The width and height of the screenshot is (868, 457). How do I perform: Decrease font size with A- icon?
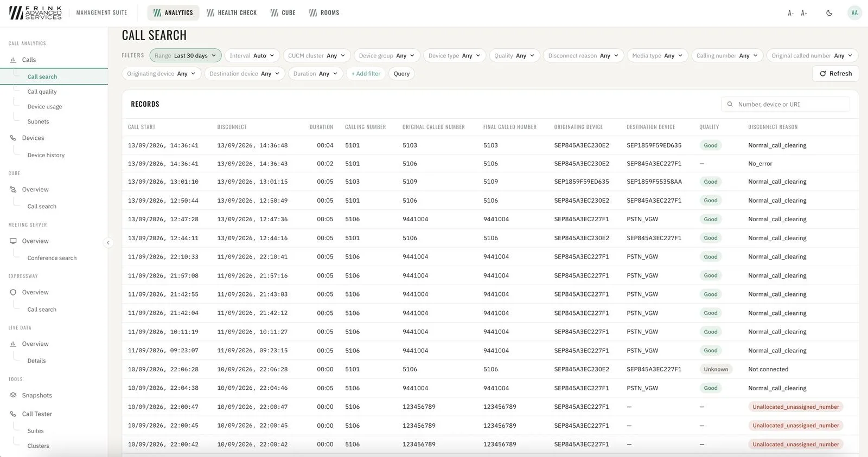790,13
